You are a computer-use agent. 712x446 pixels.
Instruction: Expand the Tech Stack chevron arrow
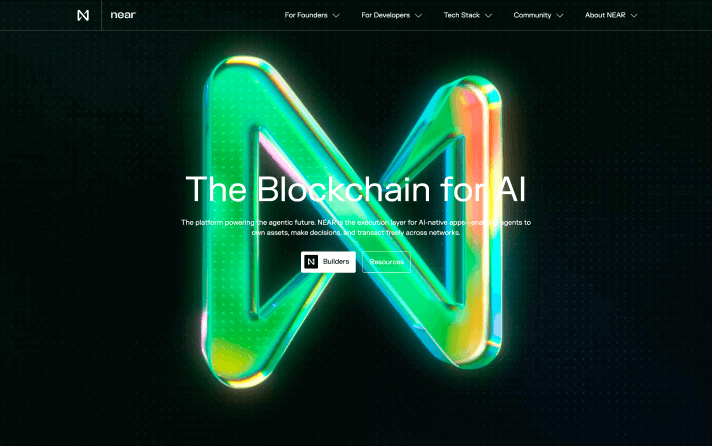click(489, 15)
